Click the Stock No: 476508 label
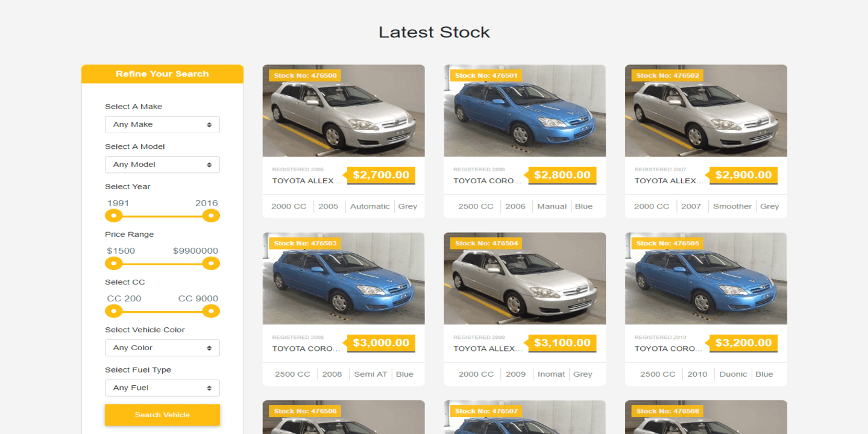Viewport: 868px width, 434px height. click(x=667, y=411)
